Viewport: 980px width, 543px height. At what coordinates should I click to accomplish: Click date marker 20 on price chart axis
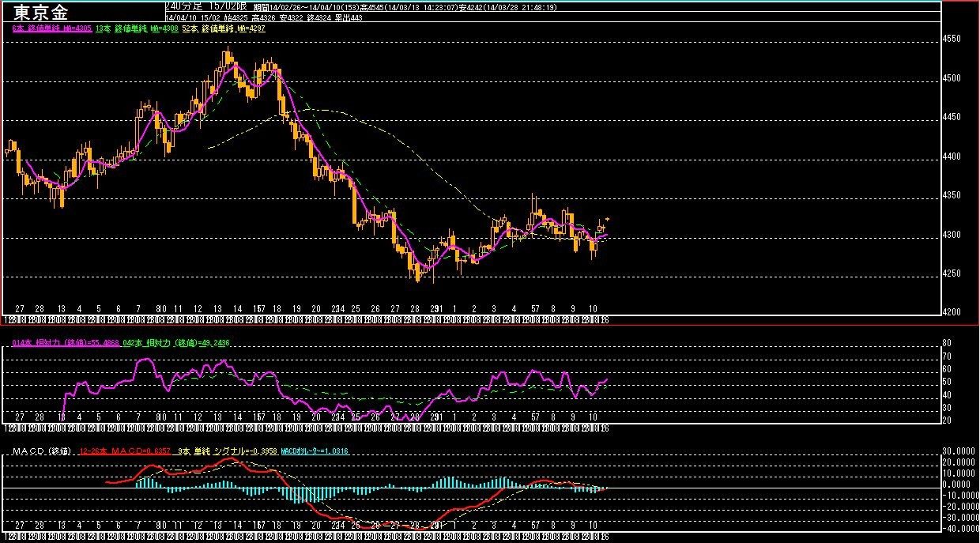(316, 308)
